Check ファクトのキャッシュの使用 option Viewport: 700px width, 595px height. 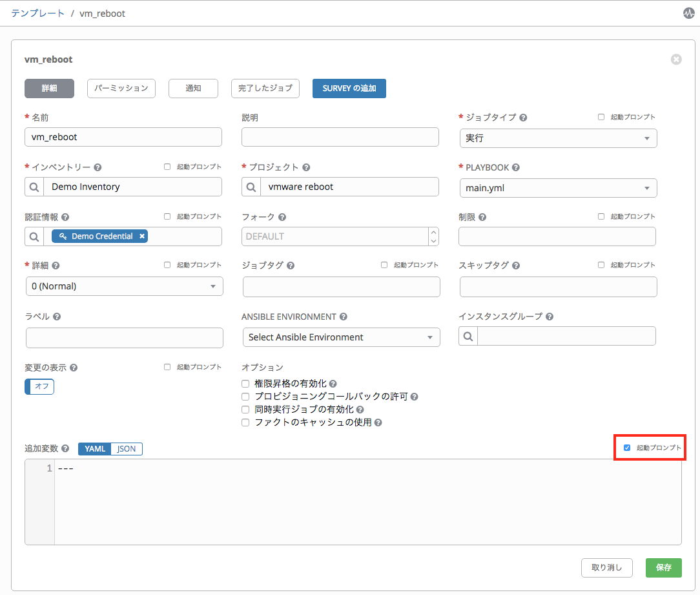[245, 423]
